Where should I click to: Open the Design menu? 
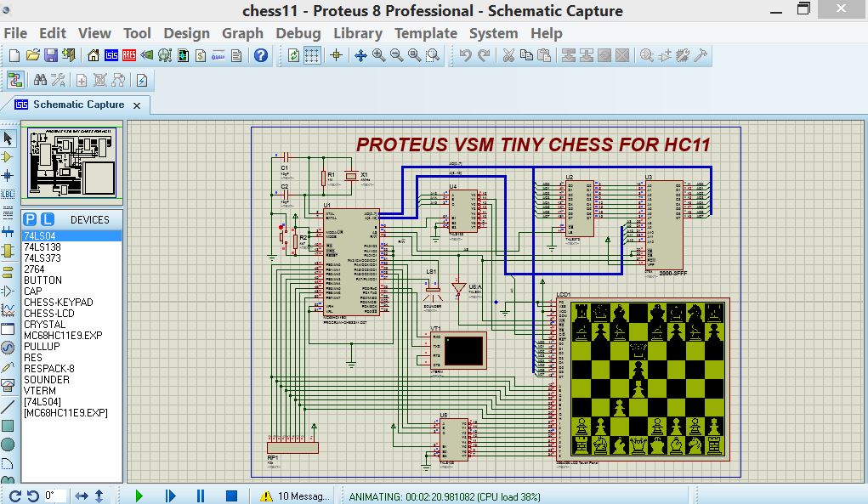(x=186, y=33)
